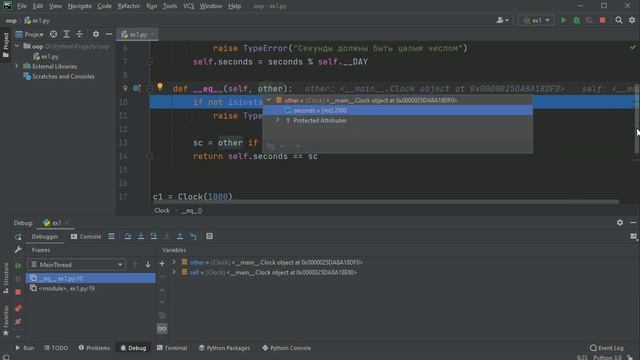
Task: Open Search Everywhere magnifier icon
Action: tap(619, 20)
